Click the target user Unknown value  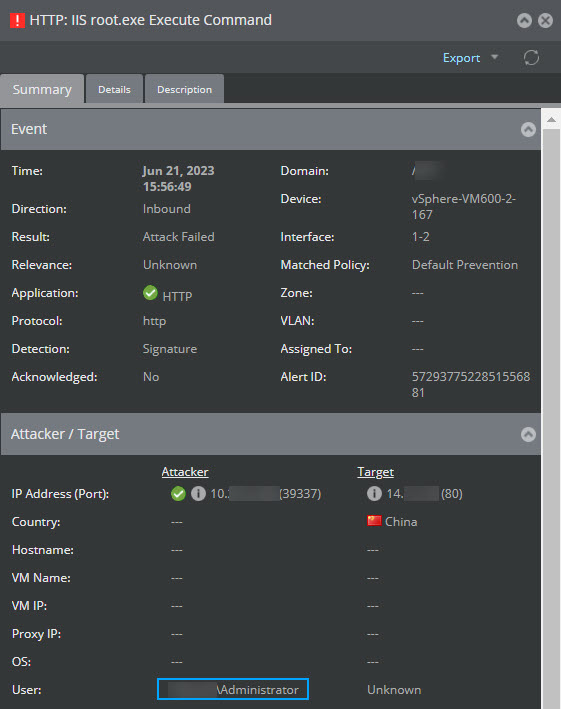[394, 690]
